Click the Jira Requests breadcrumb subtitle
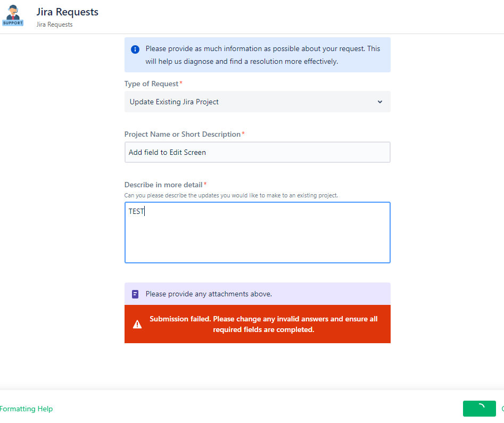The image size is (504, 423). point(55,24)
